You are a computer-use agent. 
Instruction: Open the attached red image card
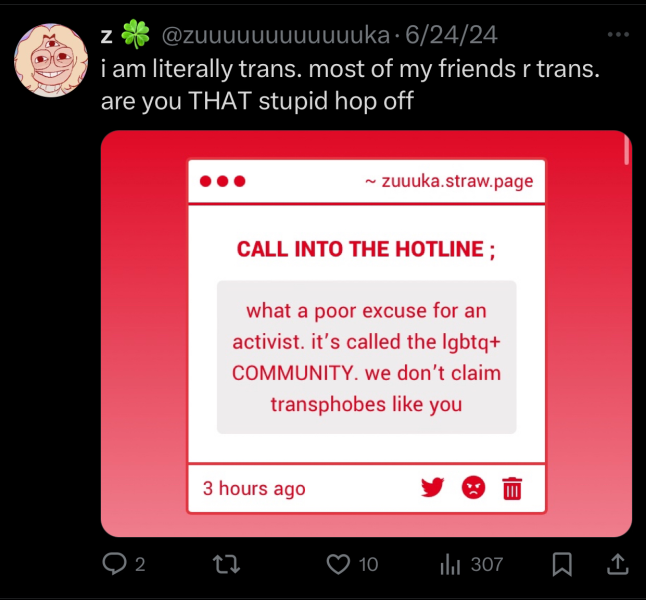click(366, 333)
